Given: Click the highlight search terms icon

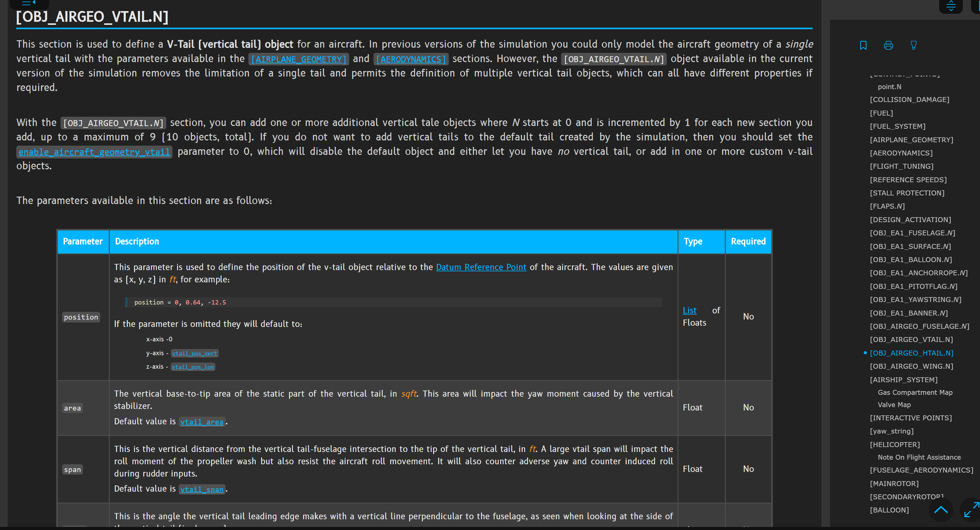Looking at the screenshot, I should 913,45.
